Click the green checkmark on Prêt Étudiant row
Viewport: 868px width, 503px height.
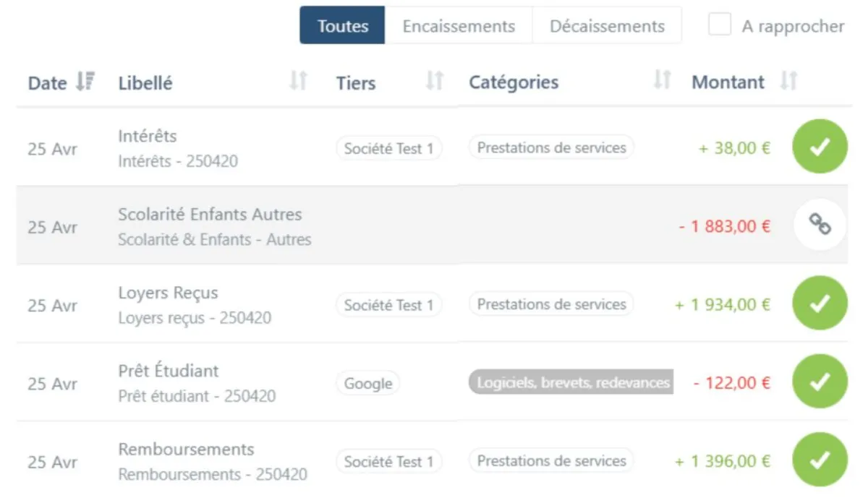point(819,382)
